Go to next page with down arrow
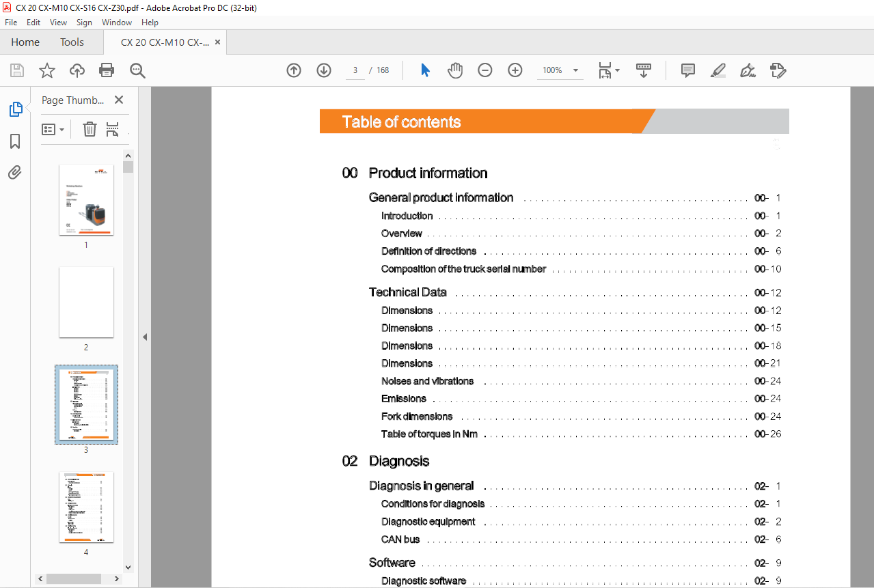The height and width of the screenshot is (588, 874). (x=324, y=70)
